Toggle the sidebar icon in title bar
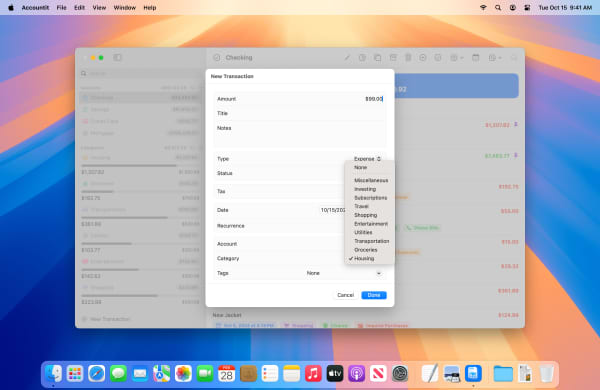 point(117,58)
